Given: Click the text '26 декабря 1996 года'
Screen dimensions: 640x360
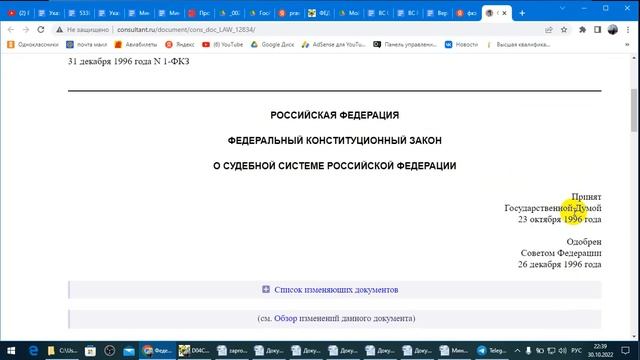Looking at the screenshot, I should [560, 264].
